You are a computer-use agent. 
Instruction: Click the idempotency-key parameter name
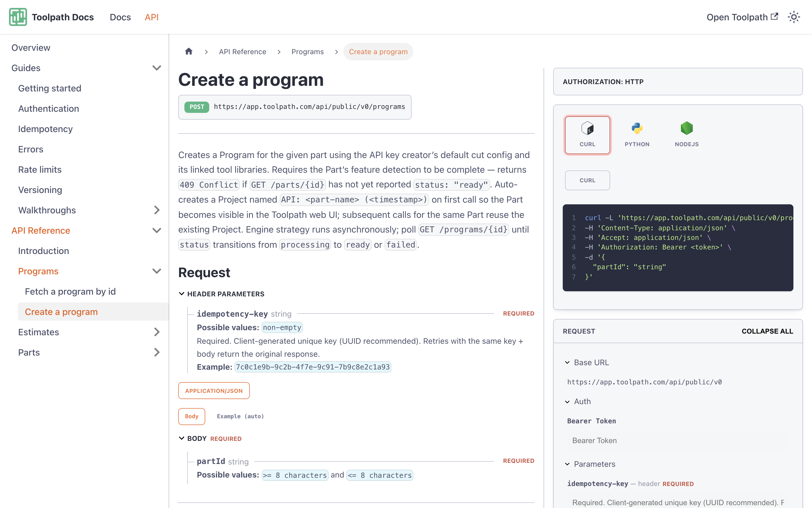pyautogui.click(x=232, y=314)
